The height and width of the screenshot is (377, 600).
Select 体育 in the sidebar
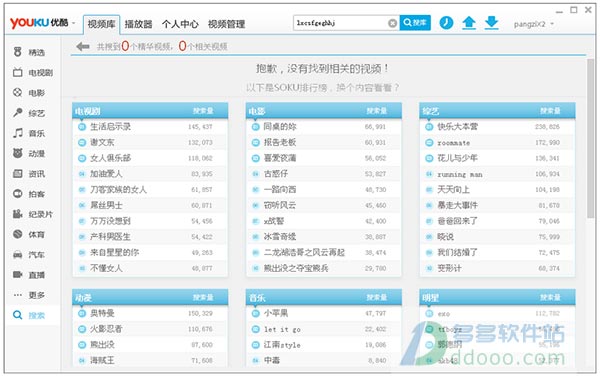coord(29,234)
